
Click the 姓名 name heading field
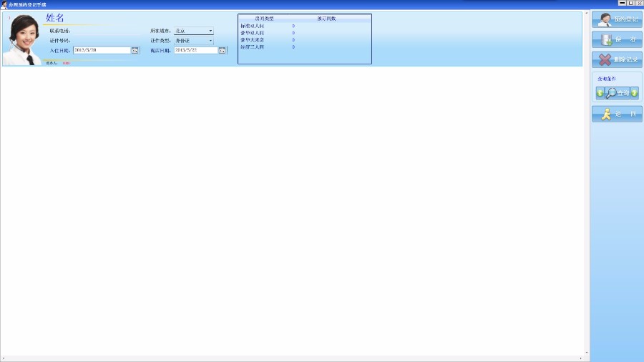[54, 18]
